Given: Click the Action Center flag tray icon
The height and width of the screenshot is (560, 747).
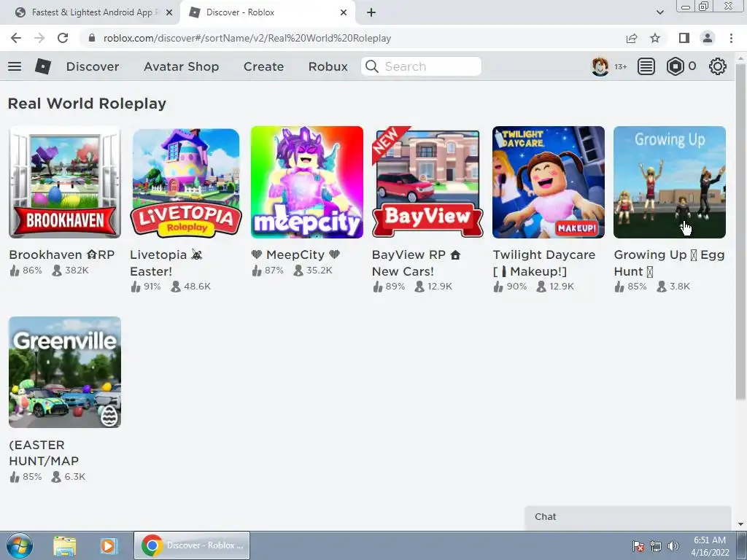Looking at the screenshot, I should [638, 546].
